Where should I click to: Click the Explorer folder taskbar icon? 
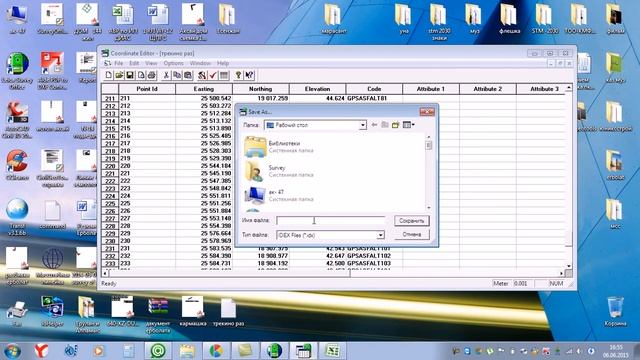tap(187, 351)
